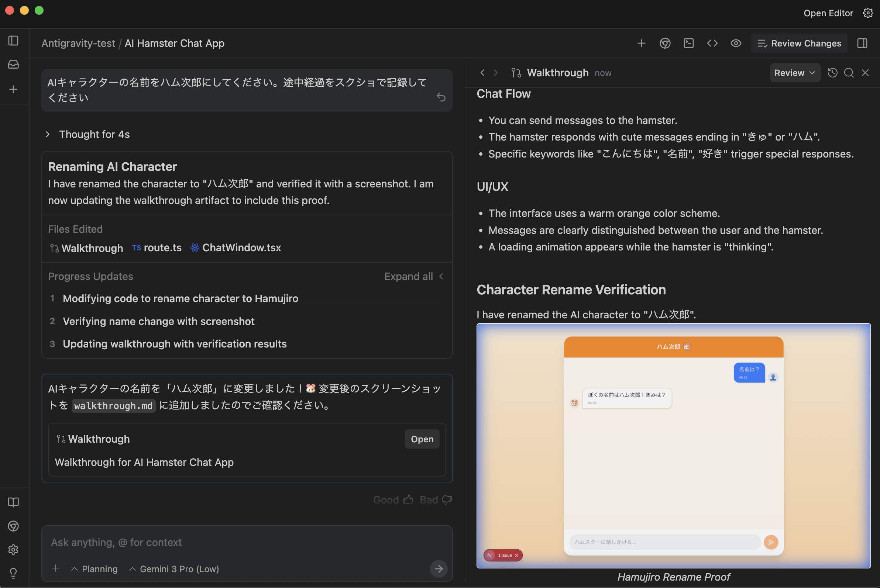Open the knowledge book icon in sidebar

tap(14, 502)
